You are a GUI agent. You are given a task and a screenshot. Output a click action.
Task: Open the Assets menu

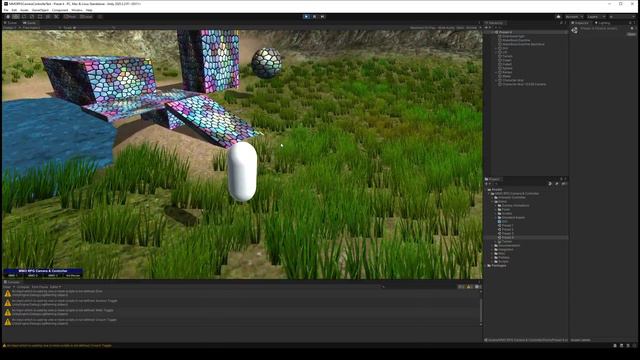coord(24,10)
